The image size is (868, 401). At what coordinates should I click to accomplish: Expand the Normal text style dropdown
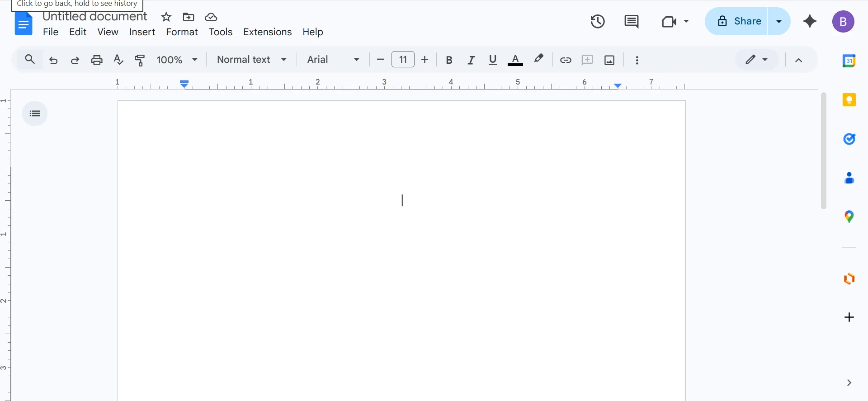251,60
